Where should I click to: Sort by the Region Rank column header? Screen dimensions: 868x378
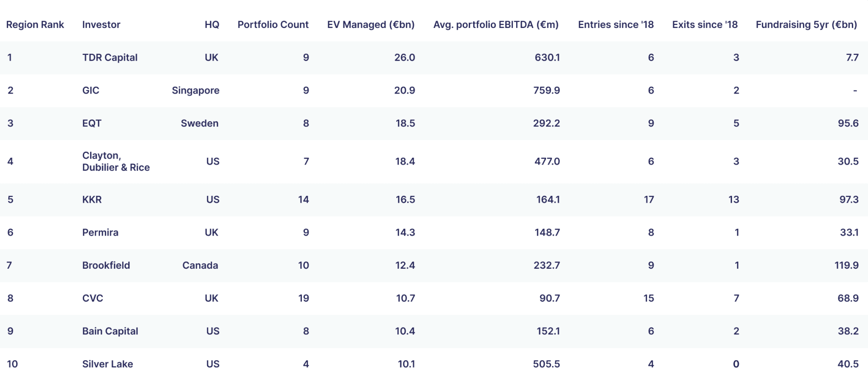click(x=35, y=24)
